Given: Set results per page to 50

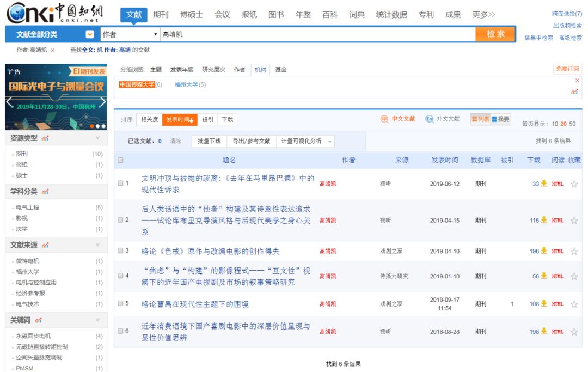Looking at the screenshot, I should [x=572, y=124].
